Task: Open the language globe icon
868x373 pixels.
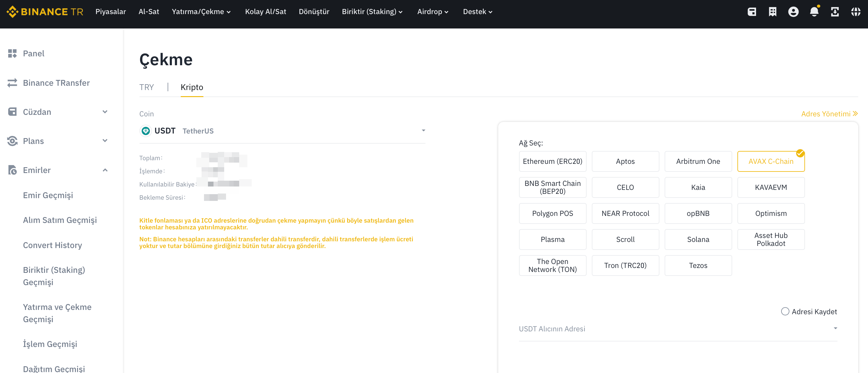Action: click(x=856, y=12)
